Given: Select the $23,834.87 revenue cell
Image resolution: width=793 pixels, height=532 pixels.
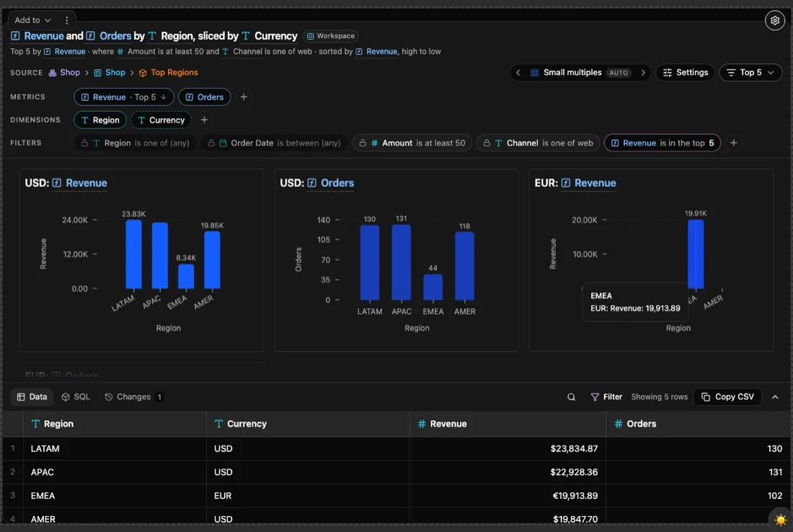Looking at the screenshot, I should pos(508,448).
